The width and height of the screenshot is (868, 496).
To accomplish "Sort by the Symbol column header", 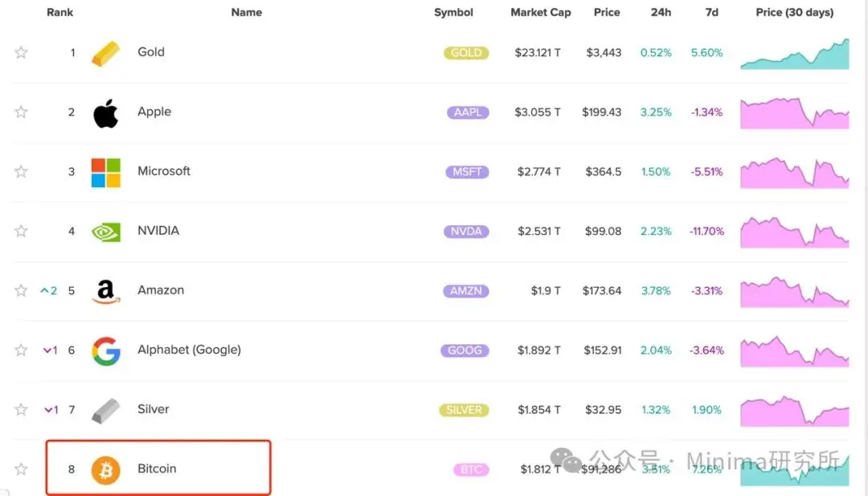I will [x=453, y=12].
